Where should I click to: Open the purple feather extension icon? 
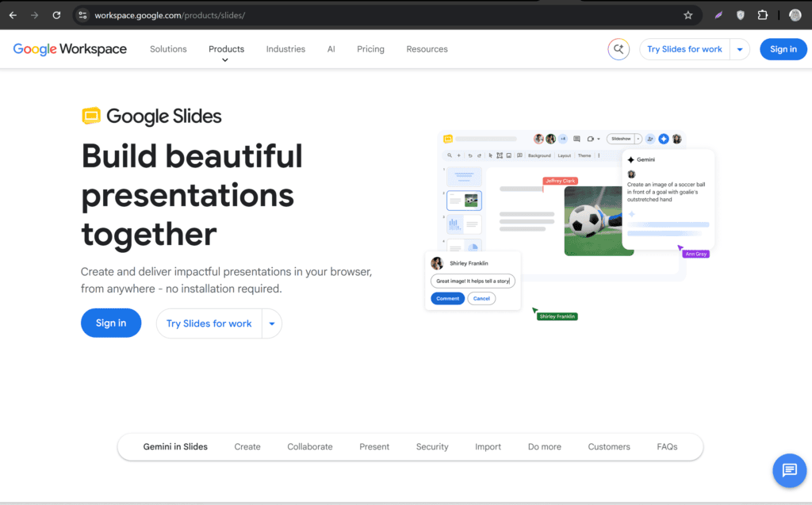pos(718,16)
